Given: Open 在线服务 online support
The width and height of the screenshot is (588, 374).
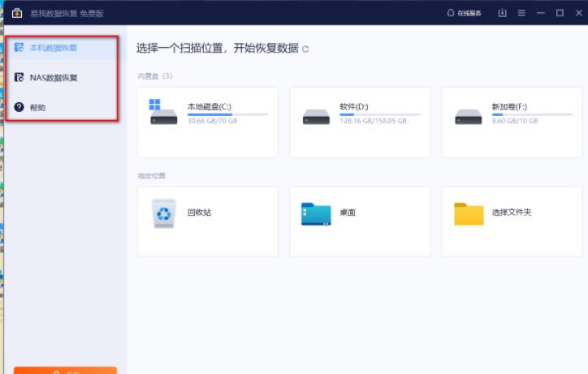Looking at the screenshot, I should (464, 13).
